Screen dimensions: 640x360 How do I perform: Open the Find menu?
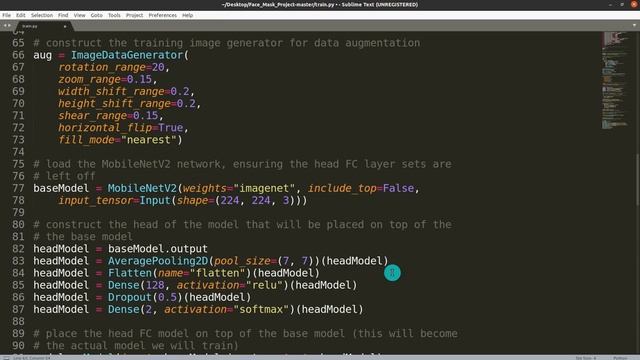click(x=63, y=15)
